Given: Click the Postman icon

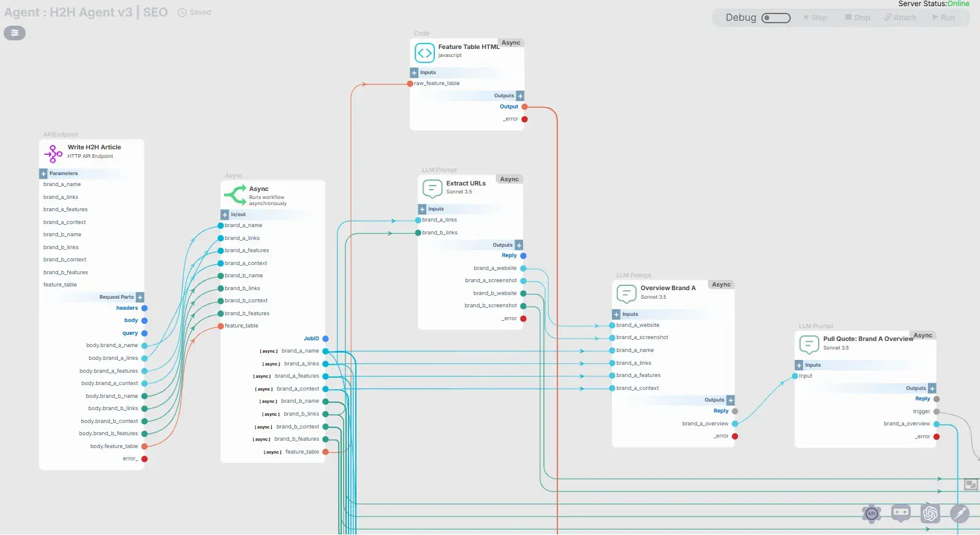Looking at the screenshot, I should pos(959,513).
